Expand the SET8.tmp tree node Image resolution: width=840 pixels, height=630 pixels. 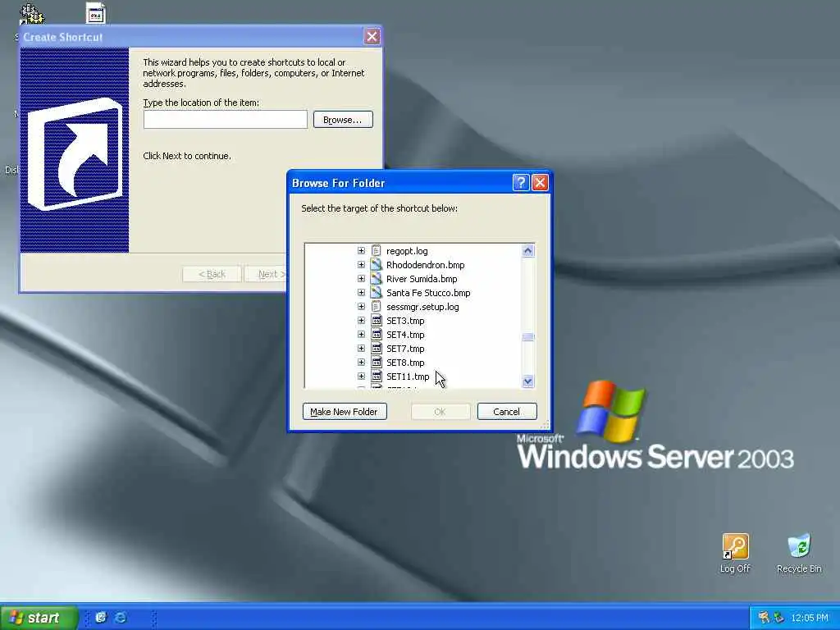coord(361,362)
